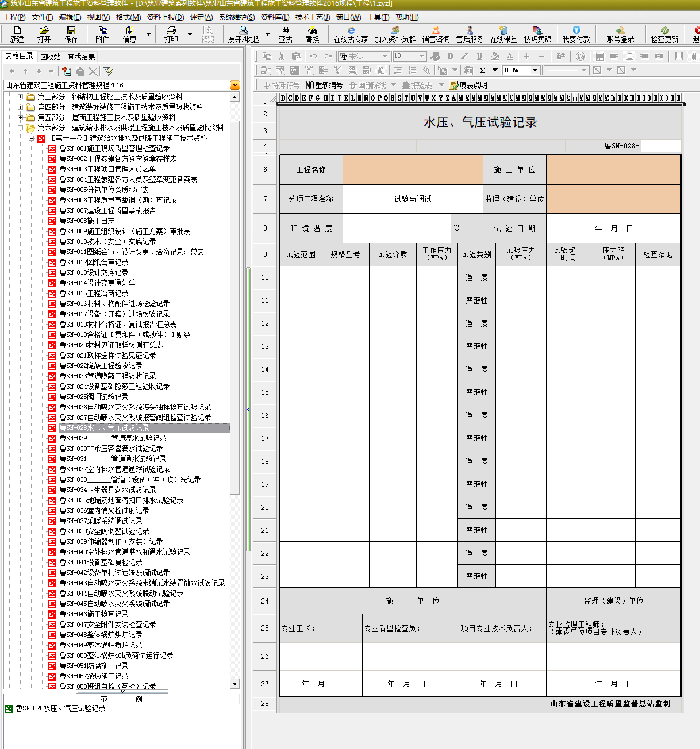The image size is (700, 749).
Task: Expand the 第五部分 屋面工程 tree node
Action: point(21,117)
